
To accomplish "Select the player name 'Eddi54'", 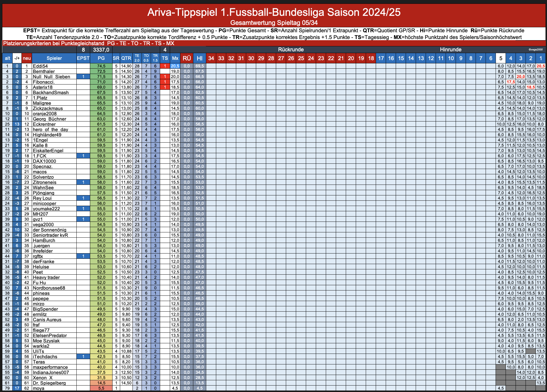I will (40, 66).
